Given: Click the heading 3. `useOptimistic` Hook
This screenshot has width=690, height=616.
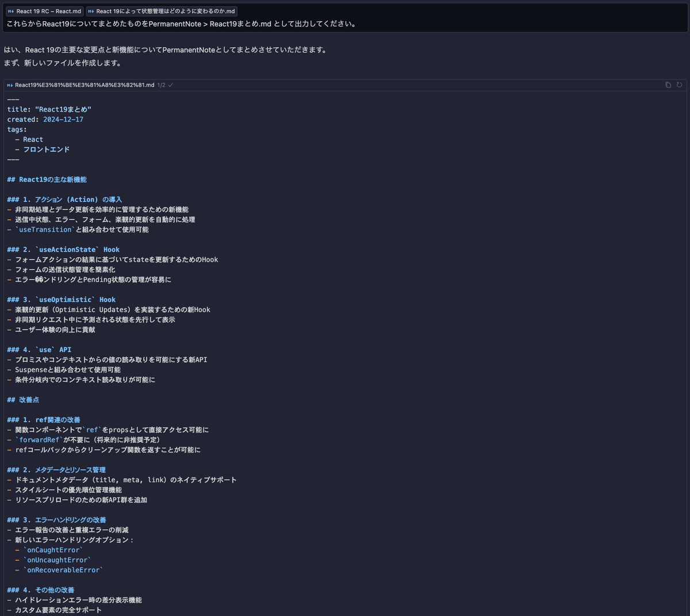Looking at the screenshot, I should pos(62,300).
